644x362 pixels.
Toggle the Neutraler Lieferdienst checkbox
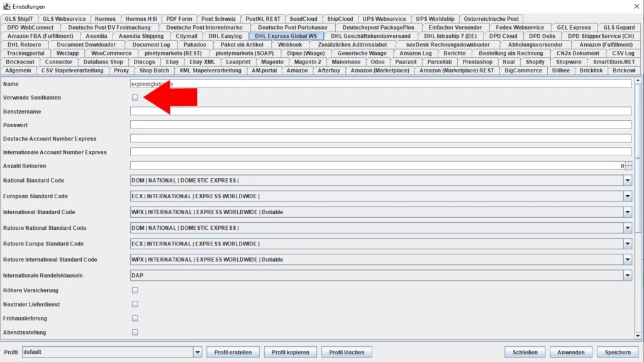pos(135,305)
